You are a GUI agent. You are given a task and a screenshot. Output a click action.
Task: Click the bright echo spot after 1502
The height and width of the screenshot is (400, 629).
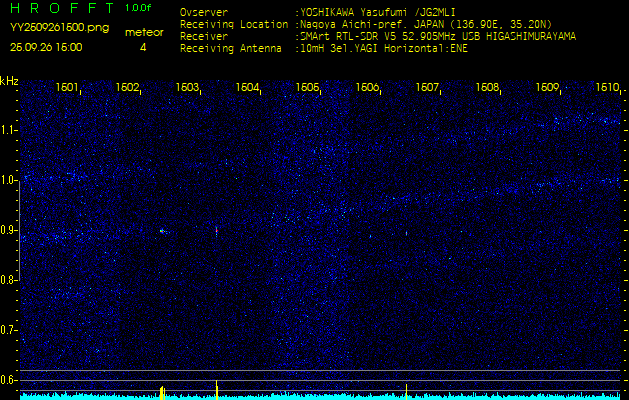[x=162, y=231]
